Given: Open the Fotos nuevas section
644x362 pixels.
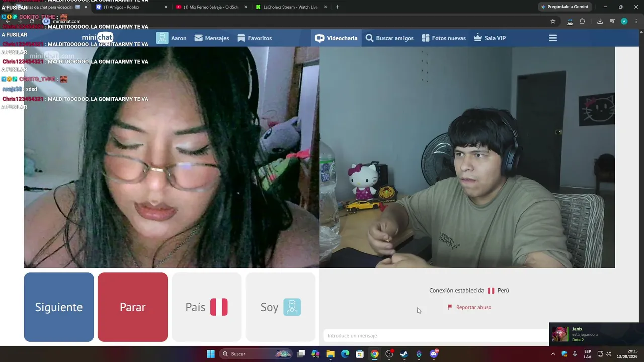Looking at the screenshot, I should pyautogui.click(x=444, y=38).
